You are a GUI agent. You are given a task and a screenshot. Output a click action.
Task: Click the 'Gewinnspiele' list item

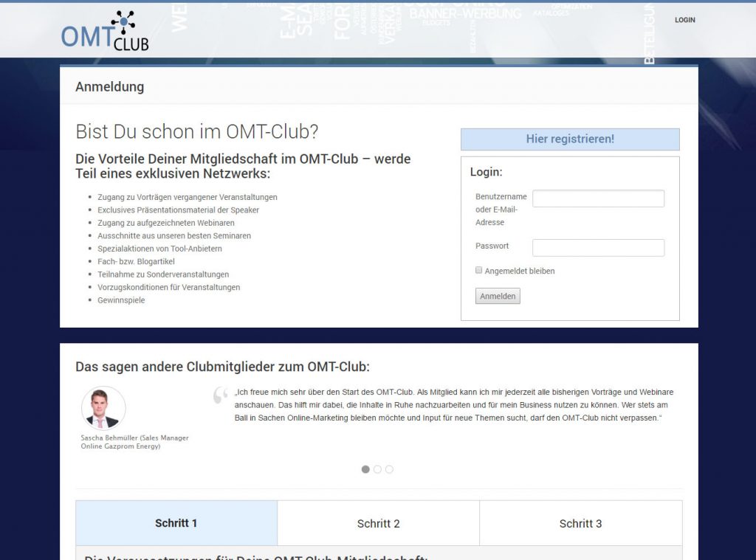[121, 300]
